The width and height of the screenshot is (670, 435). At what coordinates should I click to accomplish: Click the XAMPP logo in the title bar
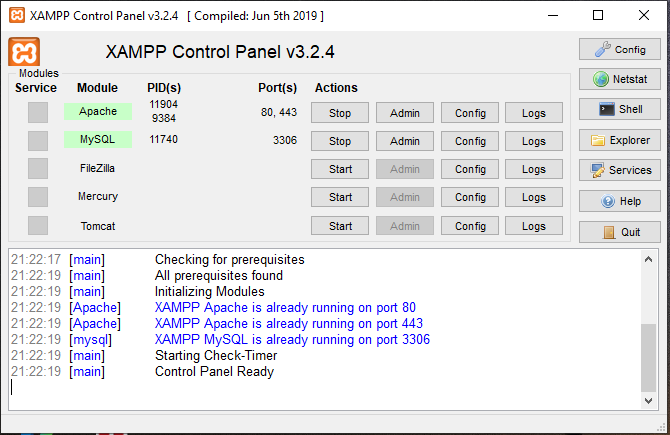pyautogui.click(x=17, y=15)
